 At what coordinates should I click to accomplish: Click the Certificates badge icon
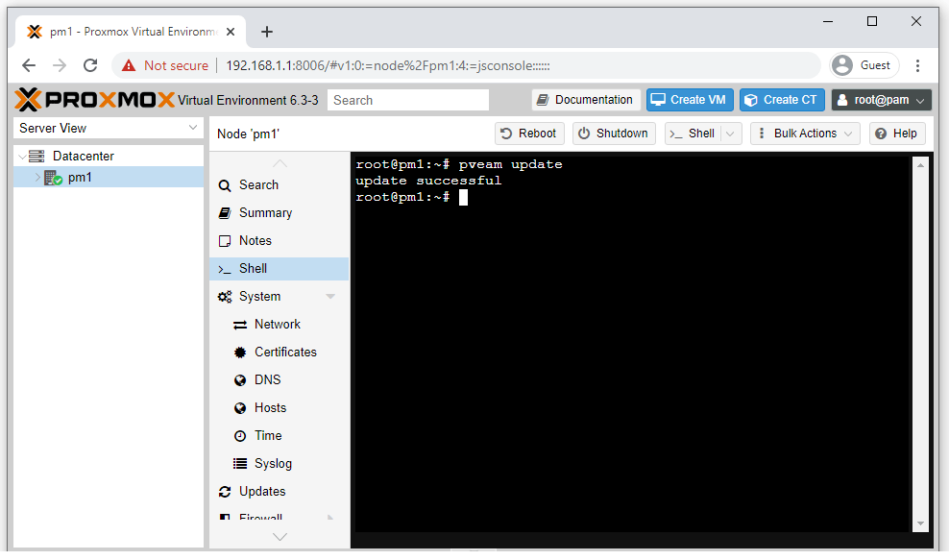coord(240,353)
